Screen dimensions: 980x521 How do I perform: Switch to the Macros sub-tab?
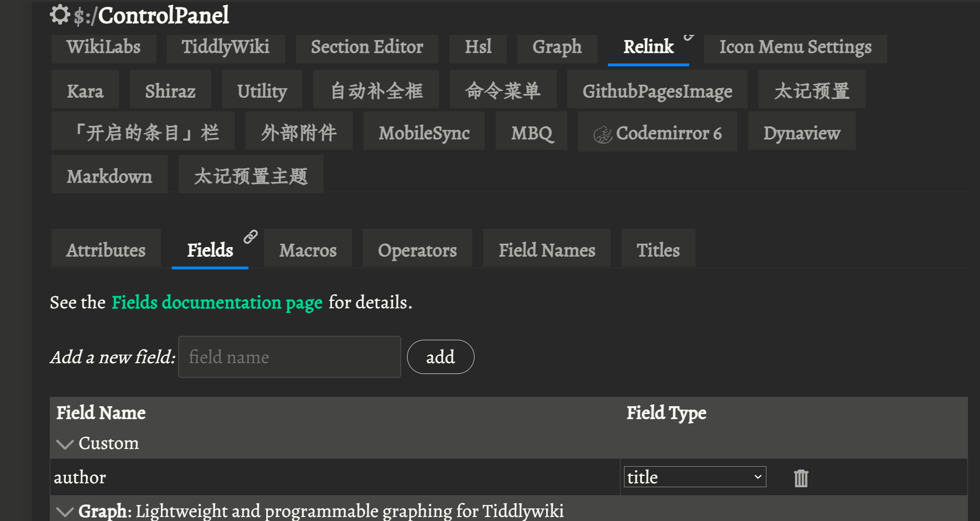coord(308,249)
